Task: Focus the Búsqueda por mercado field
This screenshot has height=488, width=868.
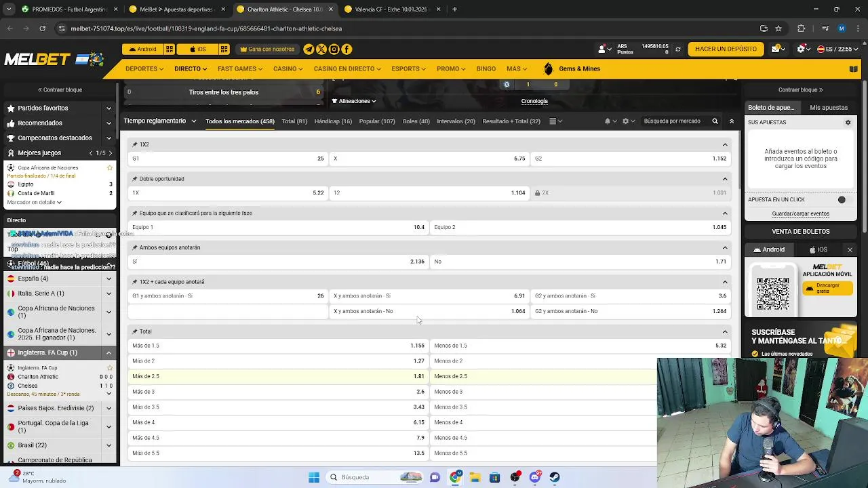Action: point(672,121)
